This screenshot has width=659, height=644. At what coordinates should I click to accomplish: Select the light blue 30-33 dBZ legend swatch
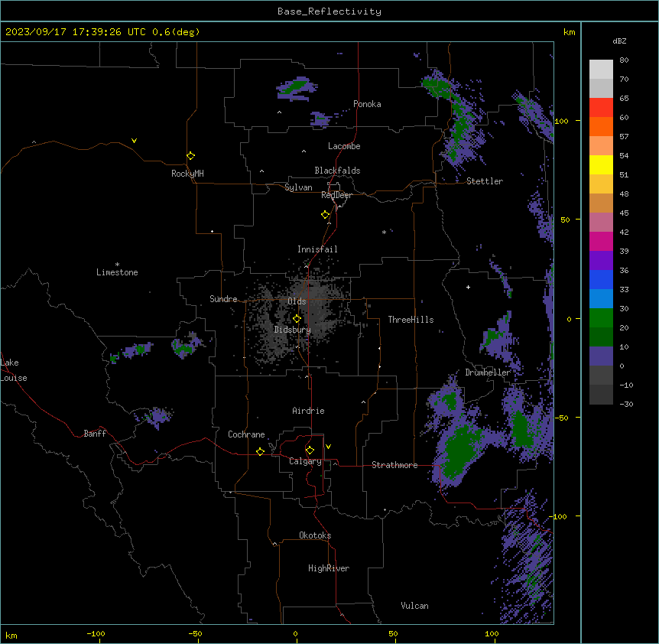[x=601, y=299]
